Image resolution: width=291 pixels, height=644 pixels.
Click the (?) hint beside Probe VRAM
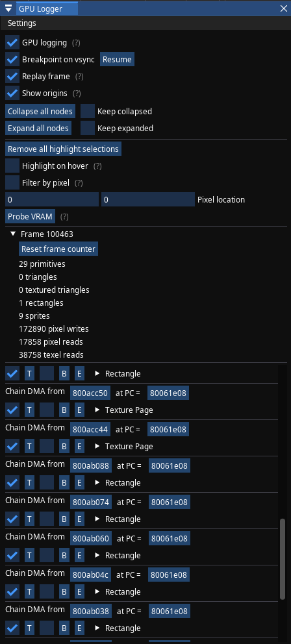(x=64, y=216)
